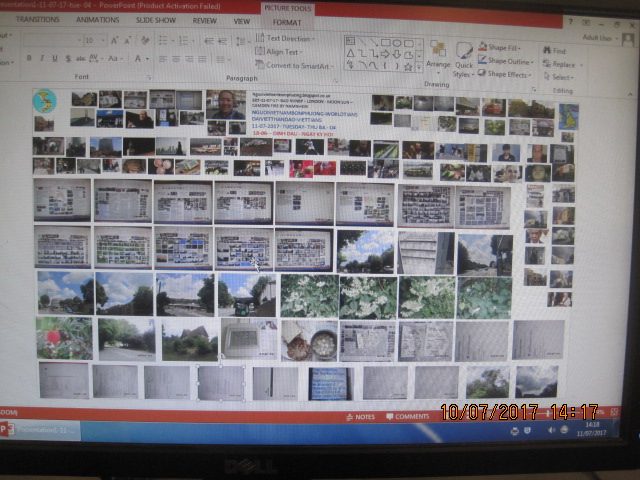The width and height of the screenshot is (640, 480).
Task: Open the Text Direction dropdown
Action: click(285, 38)
